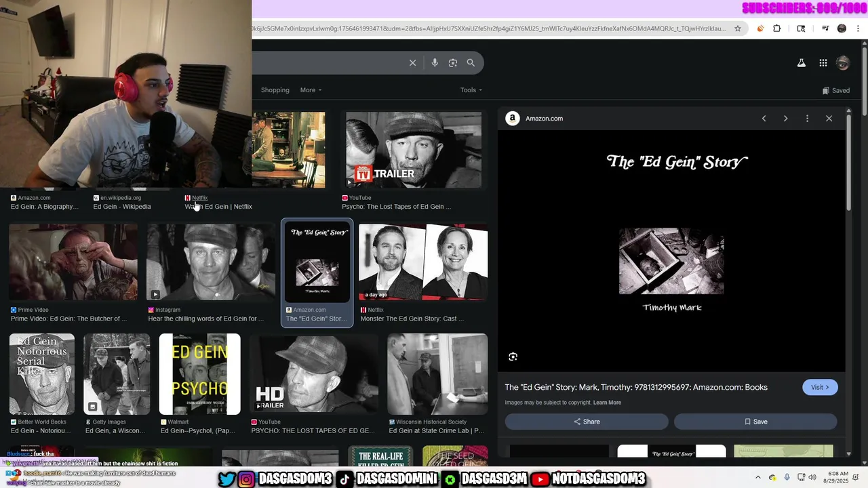868x488 pixels.
Task: Open Google Lens image search icon
Action: point(453,63)
